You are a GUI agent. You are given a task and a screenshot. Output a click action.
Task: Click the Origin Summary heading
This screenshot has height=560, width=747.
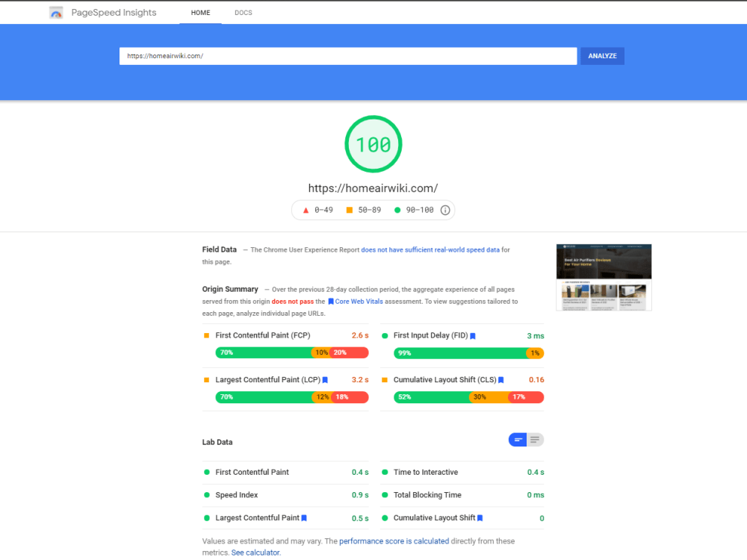[230, 289]
